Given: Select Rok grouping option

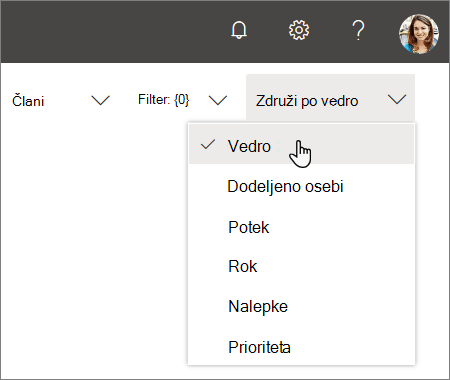Looking at the screenshot, I should coord(301,266).
